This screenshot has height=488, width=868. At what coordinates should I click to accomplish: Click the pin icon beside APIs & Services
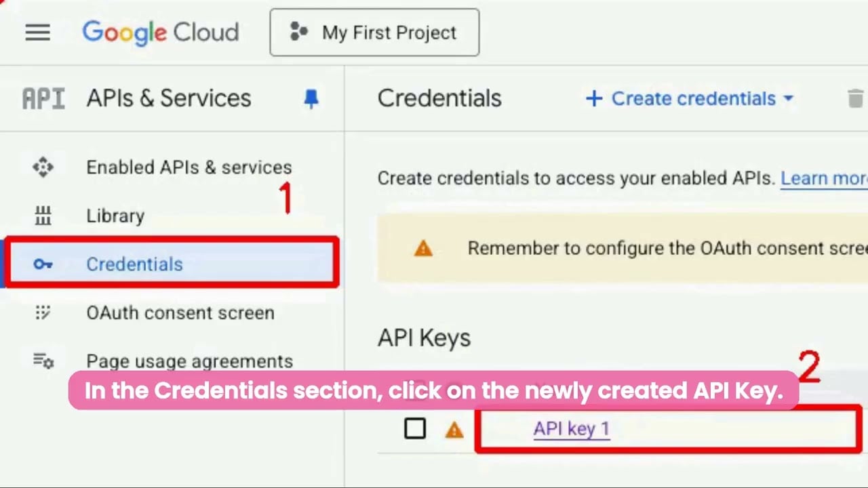[x=311, y=99]
